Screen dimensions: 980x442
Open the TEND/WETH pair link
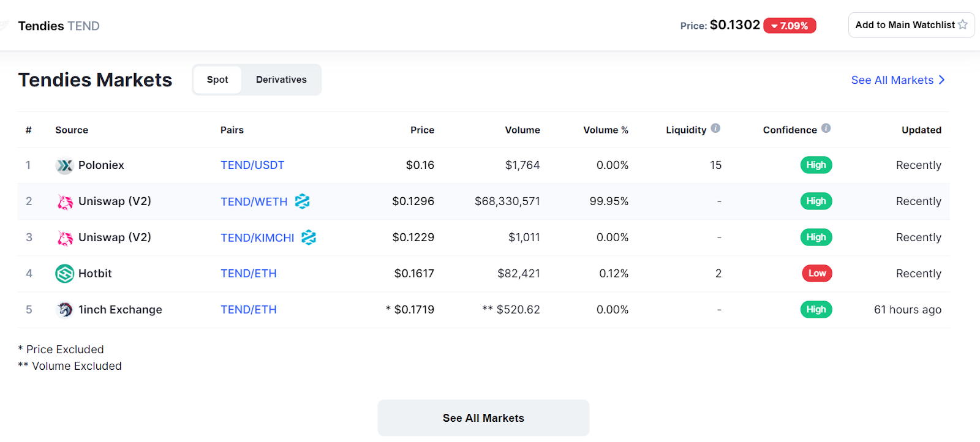point(254,201)
